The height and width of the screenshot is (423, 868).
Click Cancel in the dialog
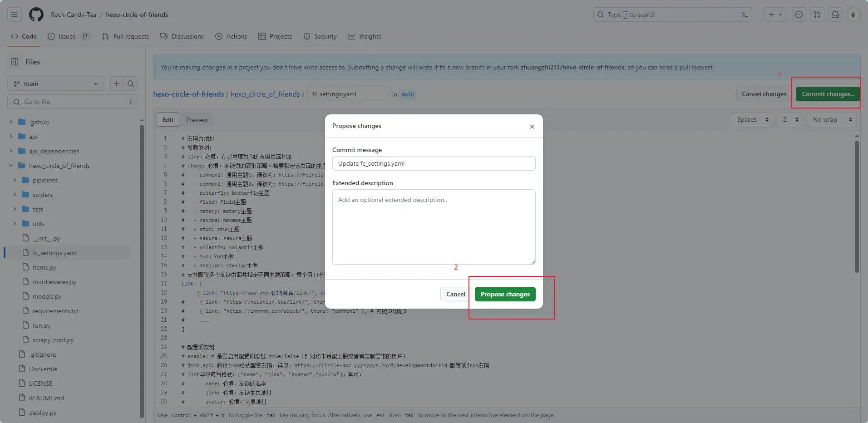(455, 294)
